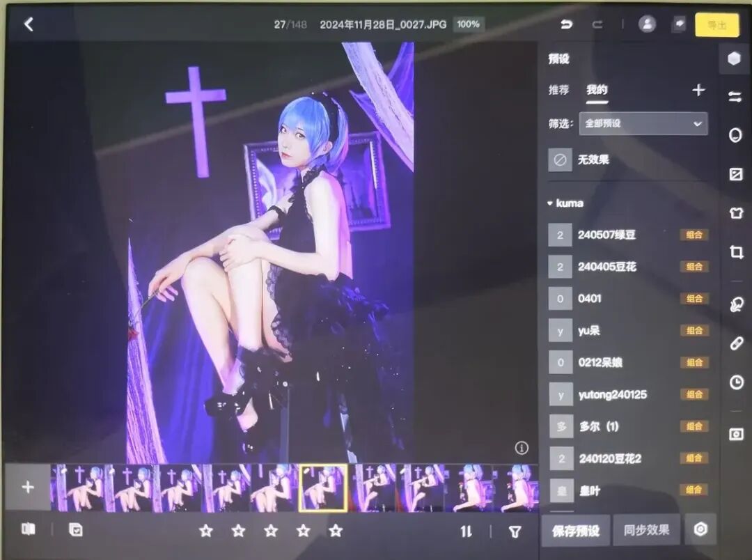Select the crop tool

coord(736,251)
